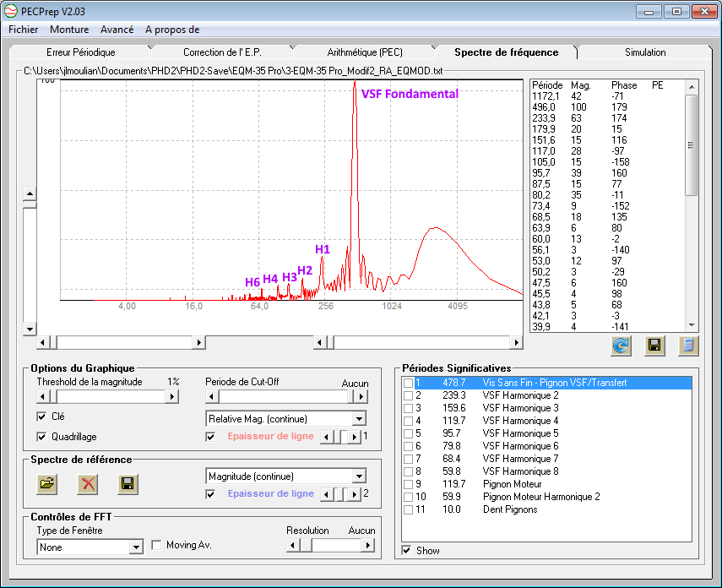722x588 pixels.
Task: Click right arrow of left horizontal graph scrollbar
Action: coord(198,342)
